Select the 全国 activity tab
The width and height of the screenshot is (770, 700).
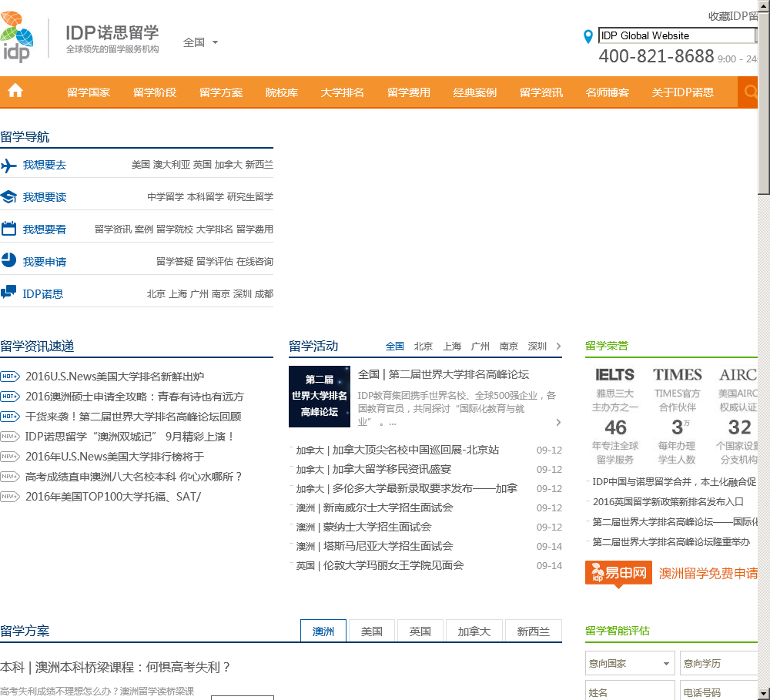pyautogui.click(x=395, y=347)
